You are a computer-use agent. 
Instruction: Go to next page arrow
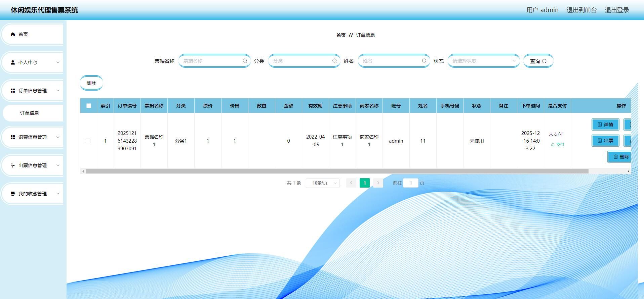click(378, 183)
